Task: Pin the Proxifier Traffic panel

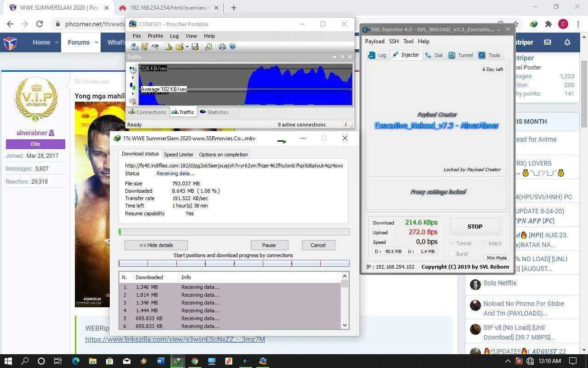Action: 342,57
